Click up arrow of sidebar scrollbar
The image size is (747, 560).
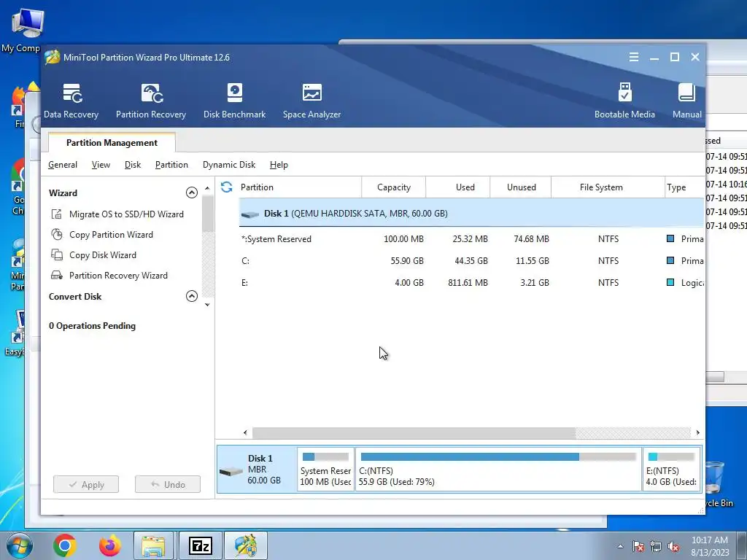(207, 189)
